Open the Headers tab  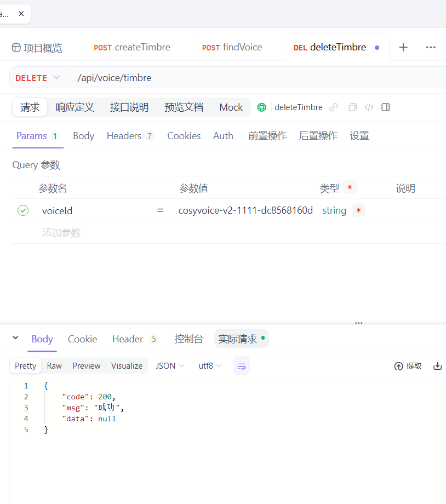tap(130, 136)
